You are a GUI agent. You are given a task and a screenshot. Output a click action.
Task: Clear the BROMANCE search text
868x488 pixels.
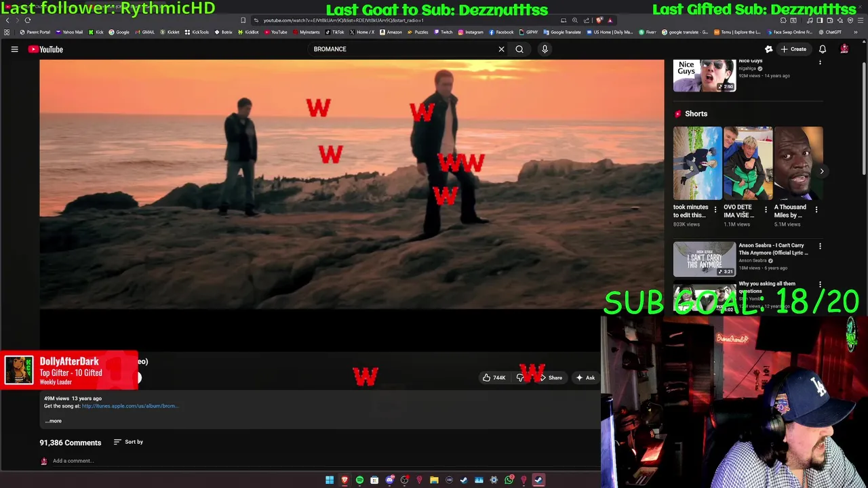[501, 49]
